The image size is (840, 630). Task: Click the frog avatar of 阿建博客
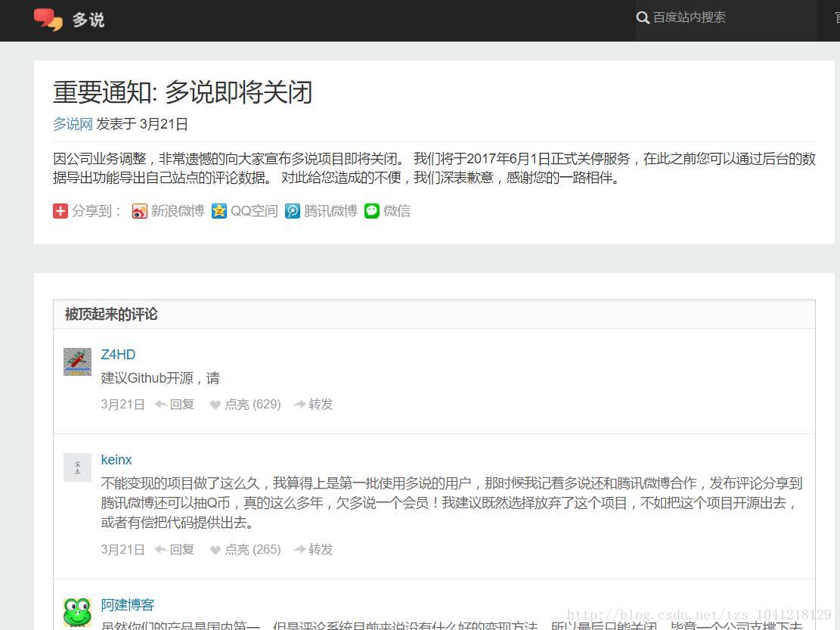click(x=77, y=612)
